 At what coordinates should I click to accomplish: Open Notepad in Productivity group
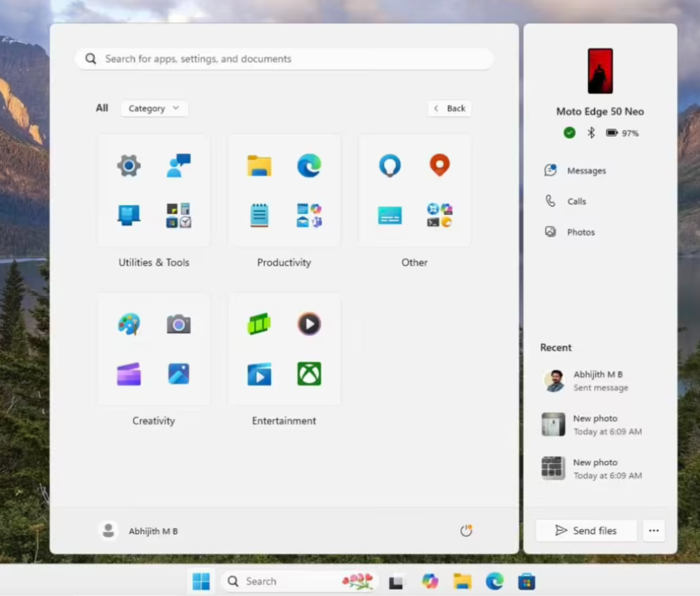click(259, 216)
